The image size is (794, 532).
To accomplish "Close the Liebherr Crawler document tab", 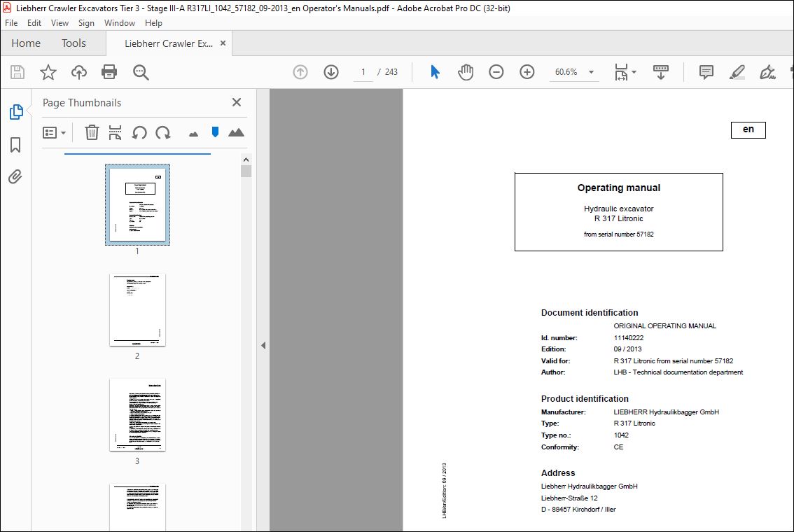I will pos(223,43).
